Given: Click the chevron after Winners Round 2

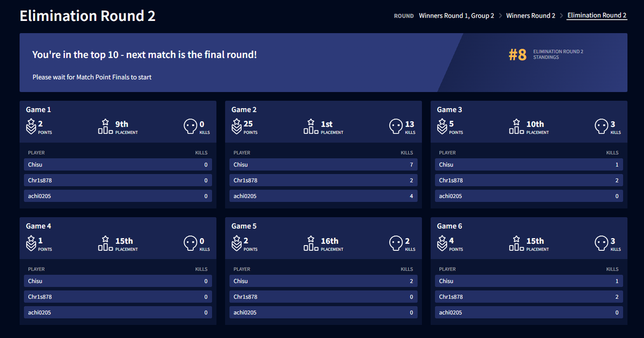Looking at the screenshot, I should pos(561,16).
